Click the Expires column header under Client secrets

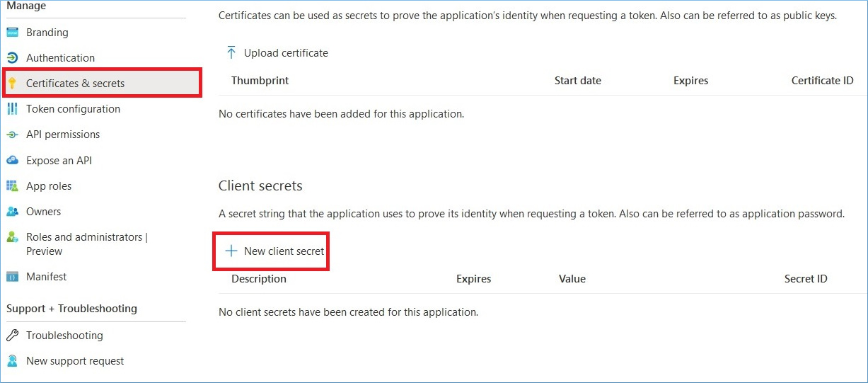(x=473, y=279)
